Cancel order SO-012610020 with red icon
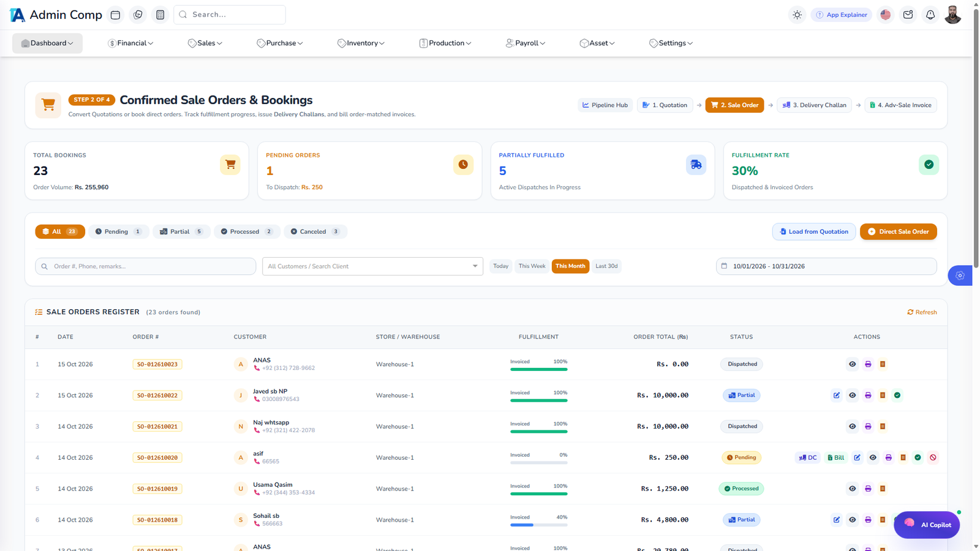The width and height of the screenshot is (980, 551). point(933,457)
